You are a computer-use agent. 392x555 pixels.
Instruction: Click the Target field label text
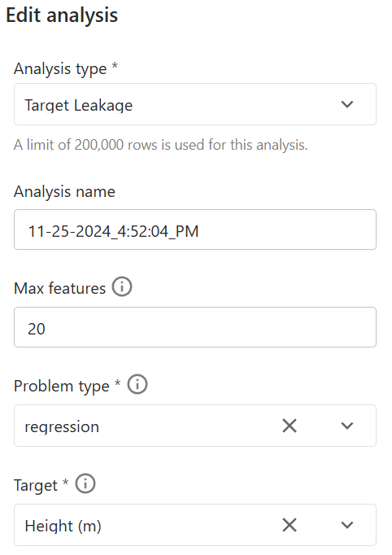(x=36, y=485)
